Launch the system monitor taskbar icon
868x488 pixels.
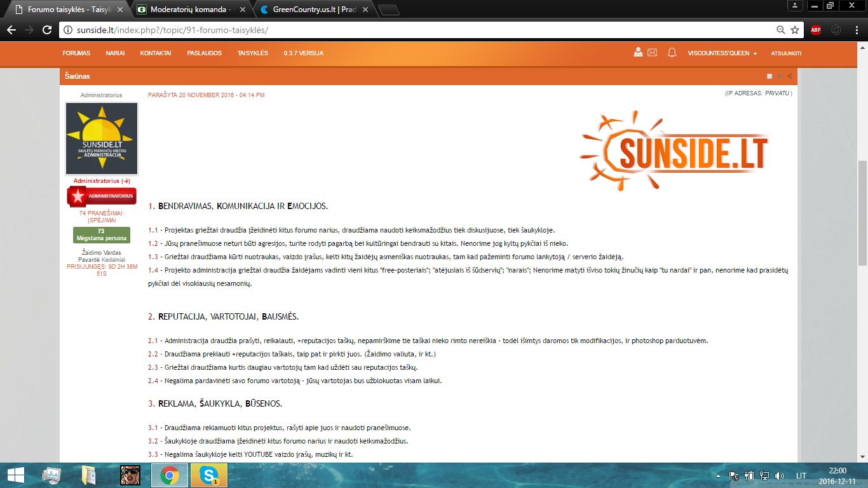(x=51, y=475)
